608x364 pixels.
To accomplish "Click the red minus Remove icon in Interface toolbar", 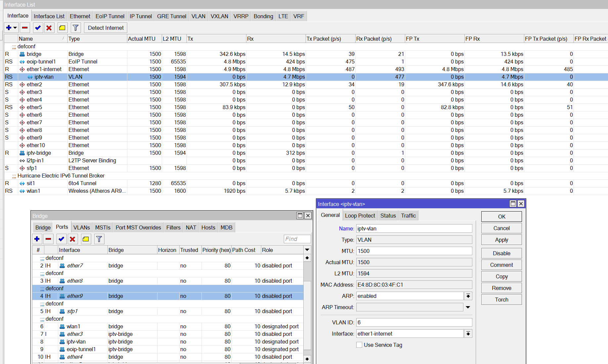I will click(25, 28).
